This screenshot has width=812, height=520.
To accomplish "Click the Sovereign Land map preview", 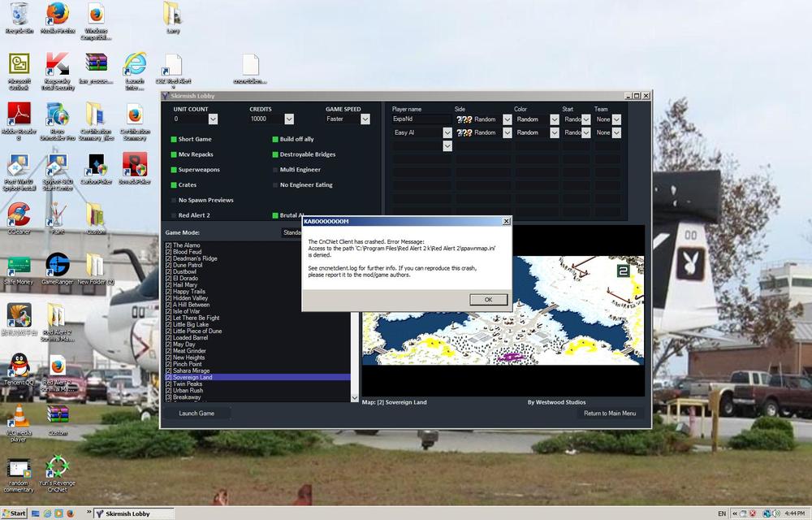I will click(x=503, y=310).
